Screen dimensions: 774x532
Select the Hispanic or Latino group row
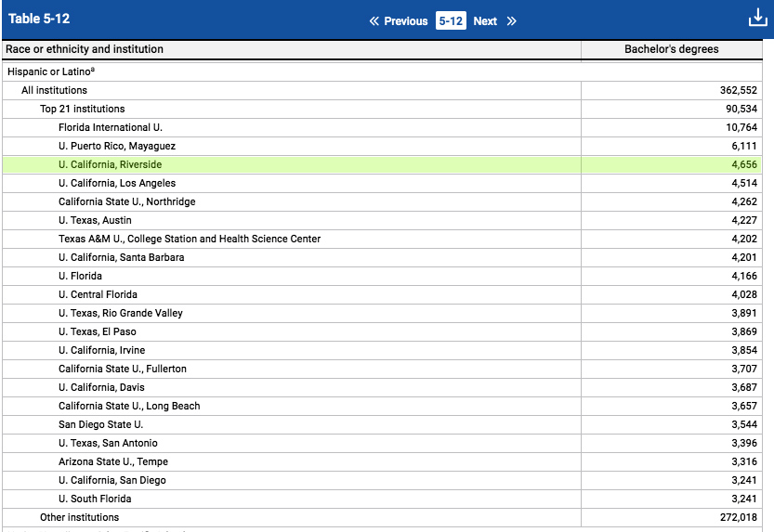pyautogui.click(x=382, y=72)
